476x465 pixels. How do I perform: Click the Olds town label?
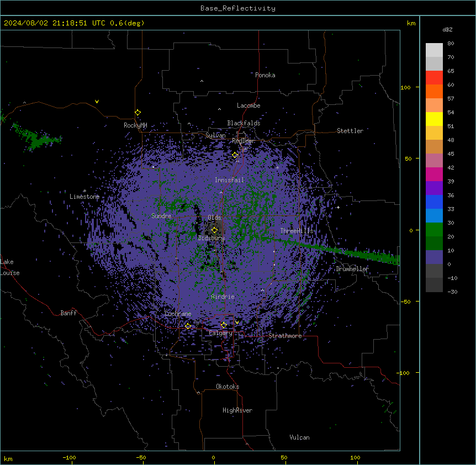click(214, 218)
